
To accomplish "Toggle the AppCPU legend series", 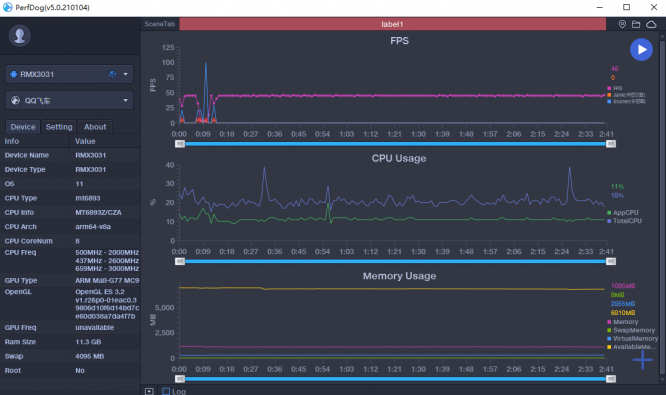I will click(x=623, y=212).
